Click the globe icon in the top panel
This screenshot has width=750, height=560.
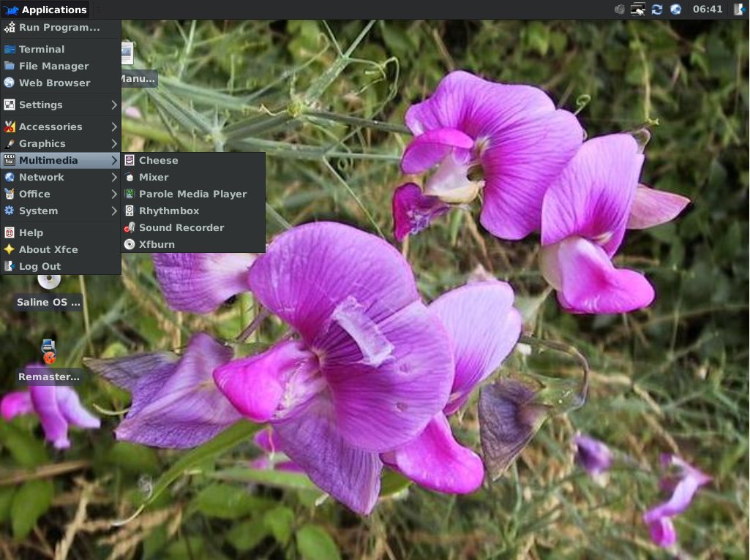tap(675, 10)
